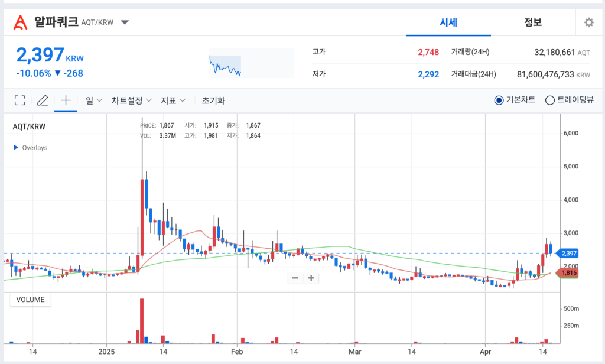Click the 6,000 price axis label
The width and height of the screenshot is (605, 364).
tap(571, 133)
